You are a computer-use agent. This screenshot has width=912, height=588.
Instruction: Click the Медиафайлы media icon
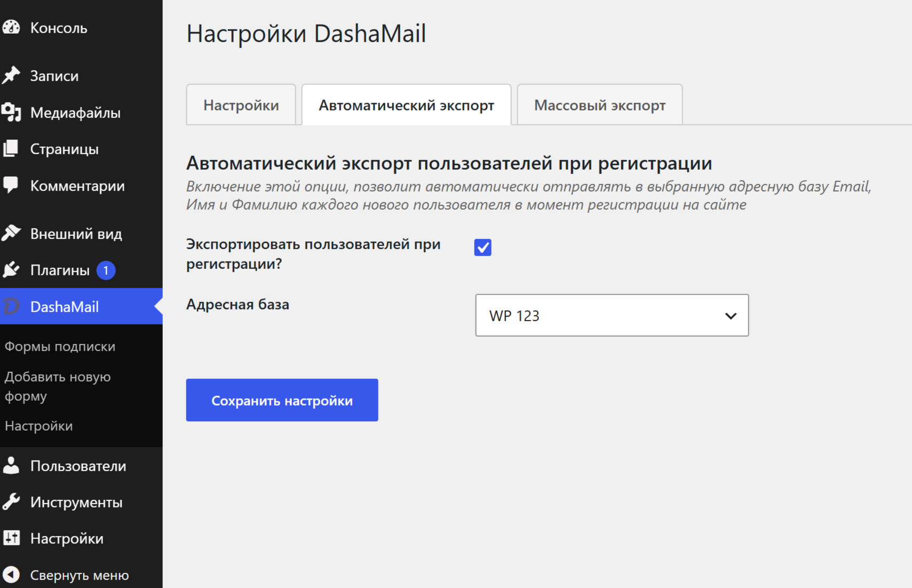(11, 113)
